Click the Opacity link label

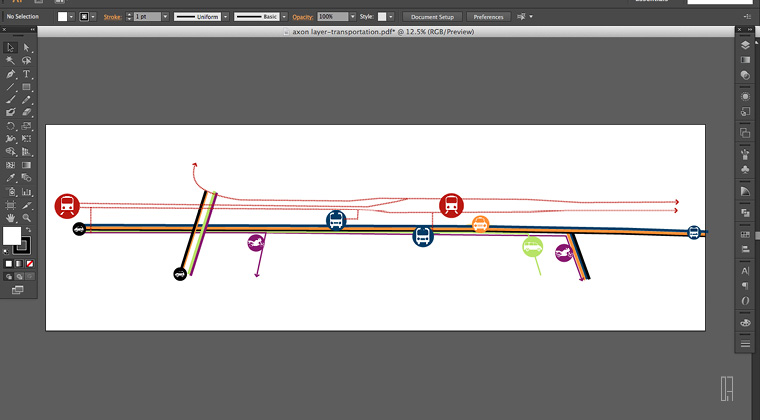pyautogui.click(x=302, y=17)
